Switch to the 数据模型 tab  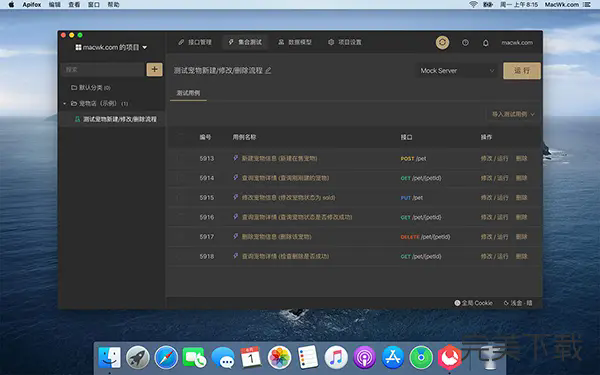pyautogui.click(x=295, y=42)
